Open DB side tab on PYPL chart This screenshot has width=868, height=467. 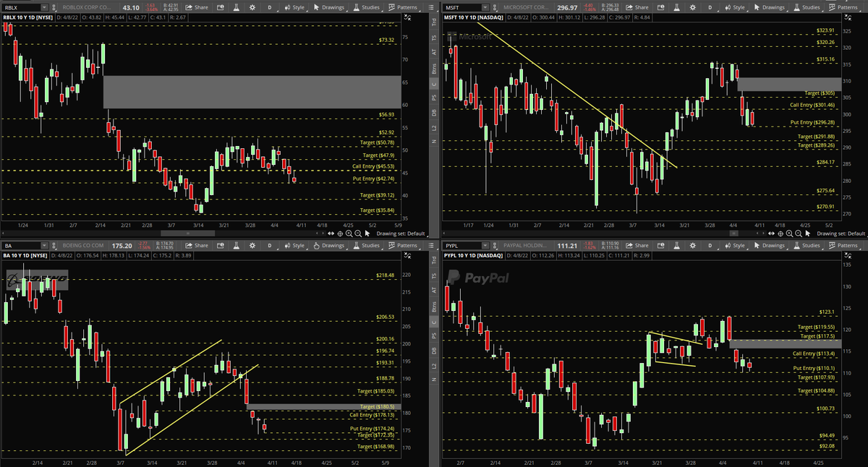(x=434, y=352)
